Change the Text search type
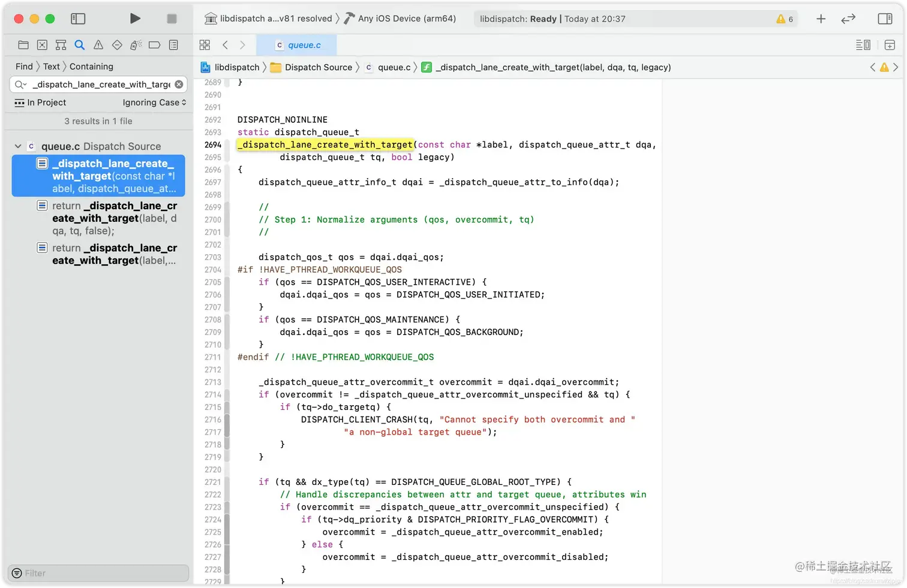907x588 pixels. 51,67
